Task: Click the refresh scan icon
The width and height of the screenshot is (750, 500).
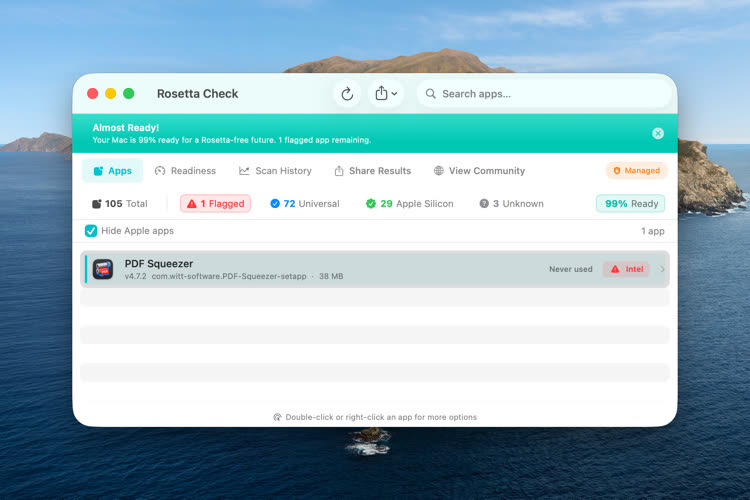Action: pos(347,94)
